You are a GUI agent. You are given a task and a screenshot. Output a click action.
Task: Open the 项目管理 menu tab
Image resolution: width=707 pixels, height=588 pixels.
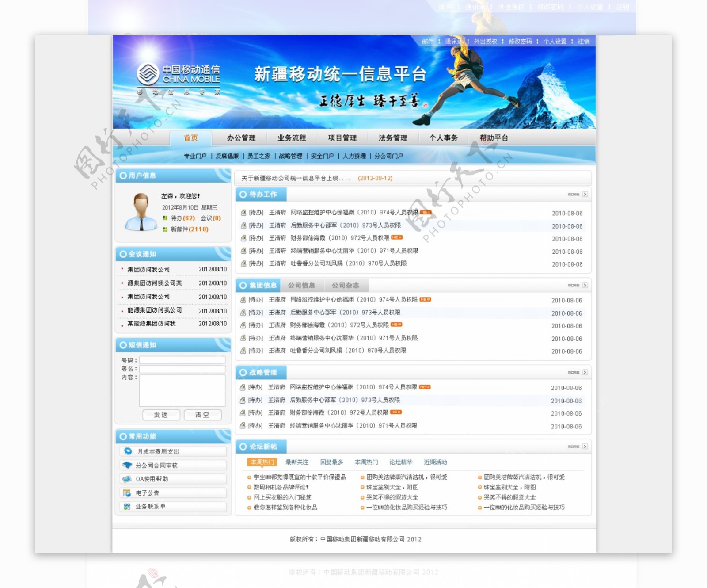pos(342,138)
